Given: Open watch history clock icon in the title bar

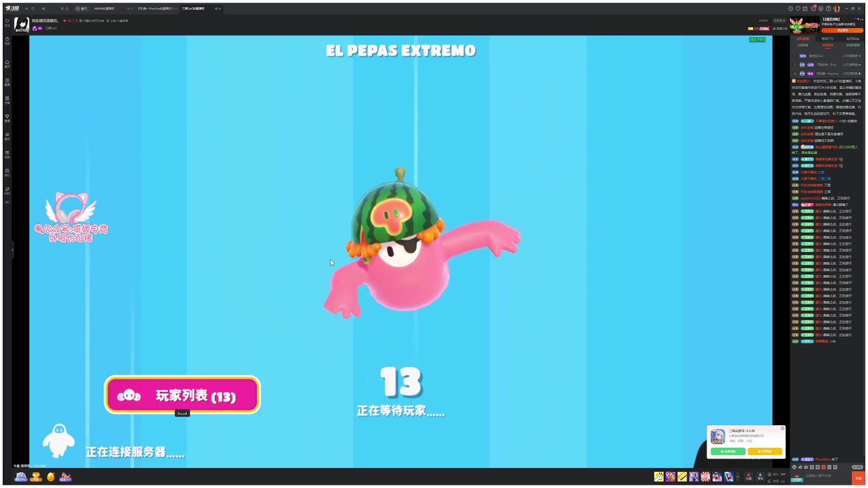Looking at the screenshot, I should (790, 9).
